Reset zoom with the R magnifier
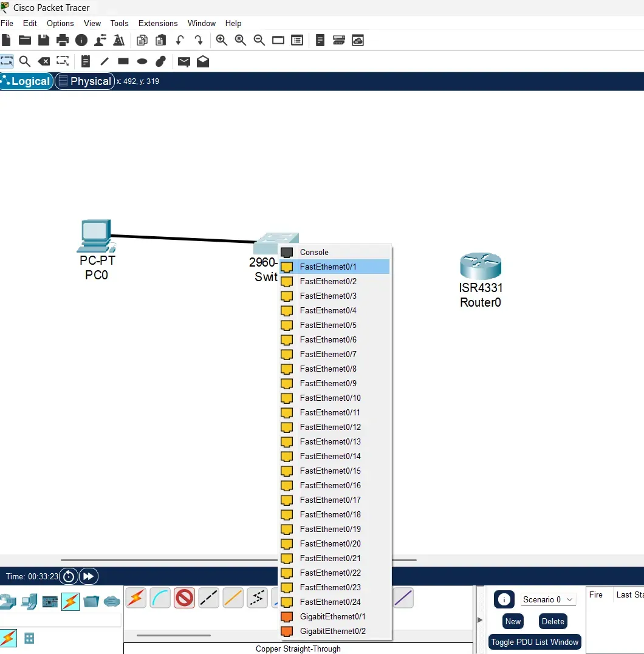The height and width of the screenshot is (654, 644). click(x=241, y=41)
